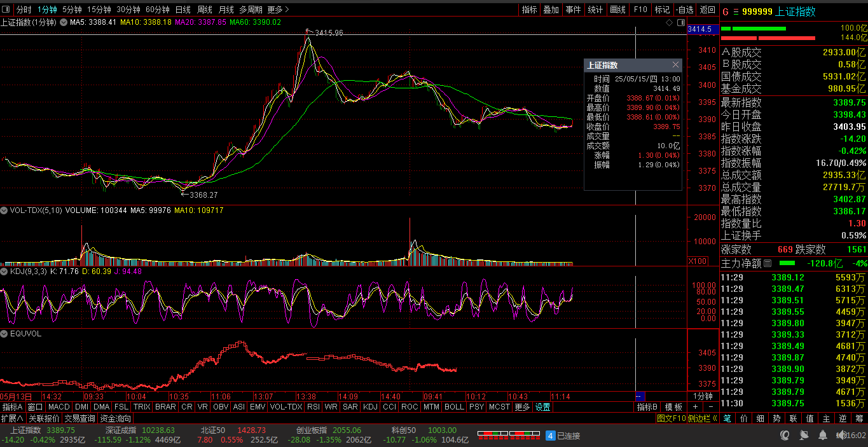Expand the VOL-TDX indicator dropdown arrow
The height and width of the screenshot is (447, 868).
click(4, 210)
